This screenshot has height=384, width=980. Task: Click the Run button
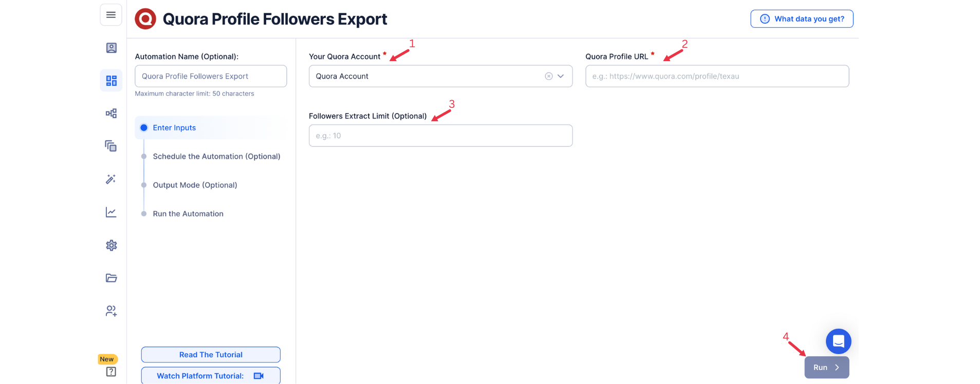pyautogui.click(x=826, y=368)
